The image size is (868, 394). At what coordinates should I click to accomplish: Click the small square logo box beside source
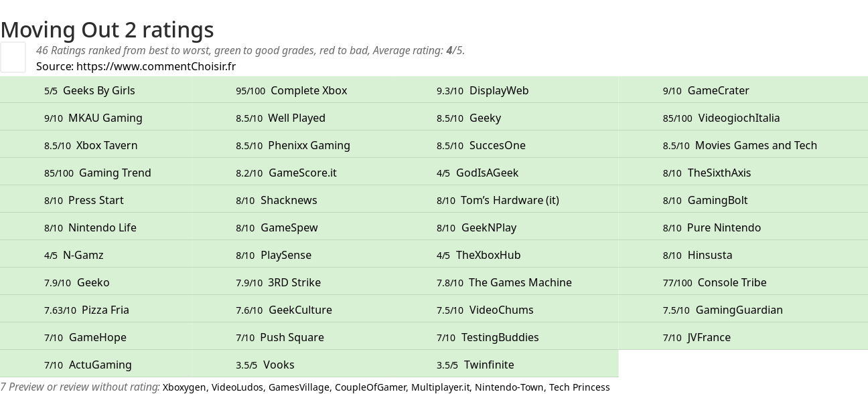point(13,57)
